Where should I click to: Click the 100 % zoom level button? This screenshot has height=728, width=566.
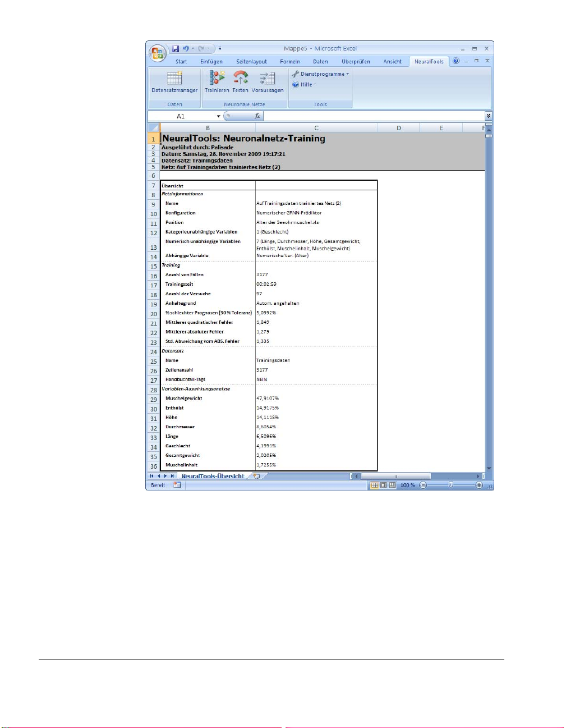408,485
